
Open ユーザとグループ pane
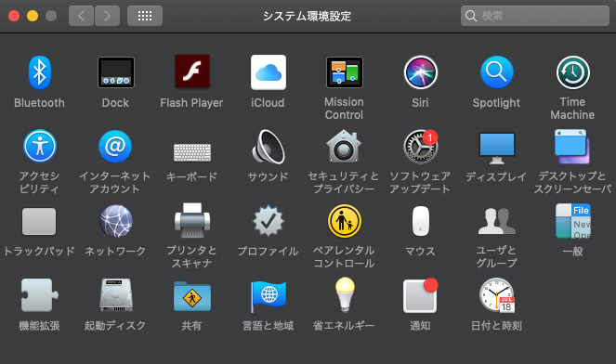coord(496,221)
